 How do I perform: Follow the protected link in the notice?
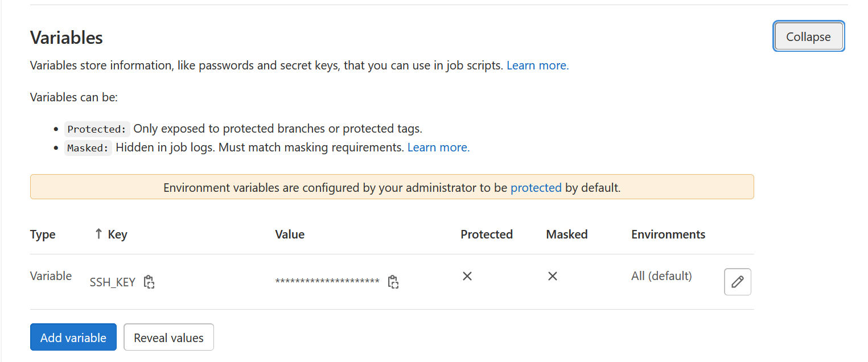pyautogui.click(x=536, y=187)
